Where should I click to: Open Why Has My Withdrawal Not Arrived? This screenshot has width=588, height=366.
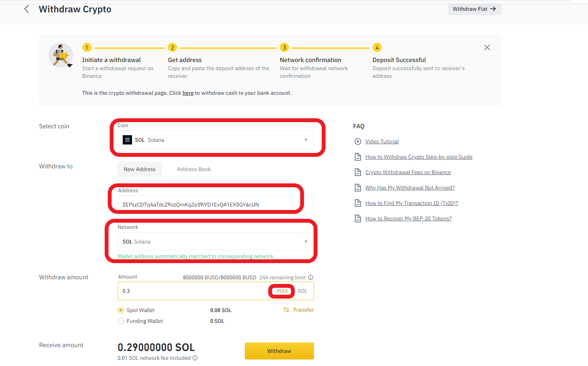tap(410, 188)
